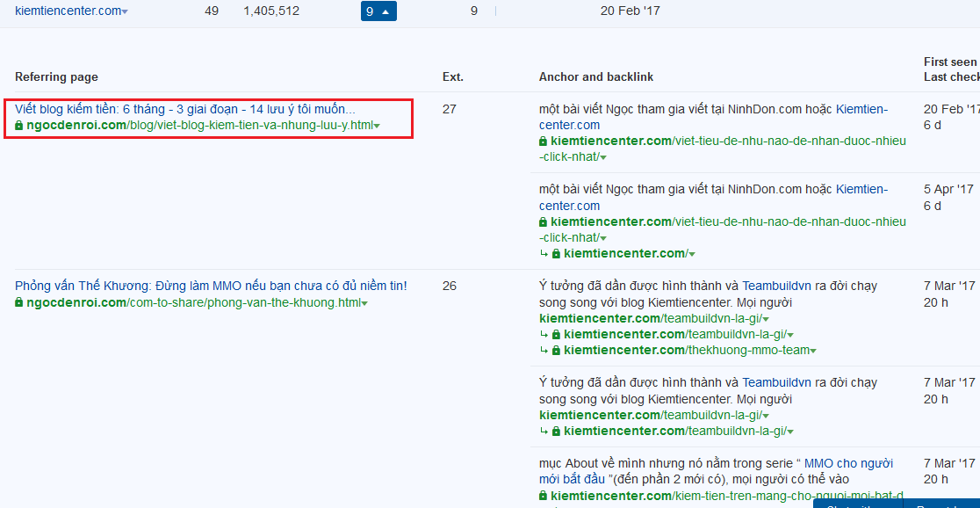Click the value 49 in the top row

(x=212, y=11)
